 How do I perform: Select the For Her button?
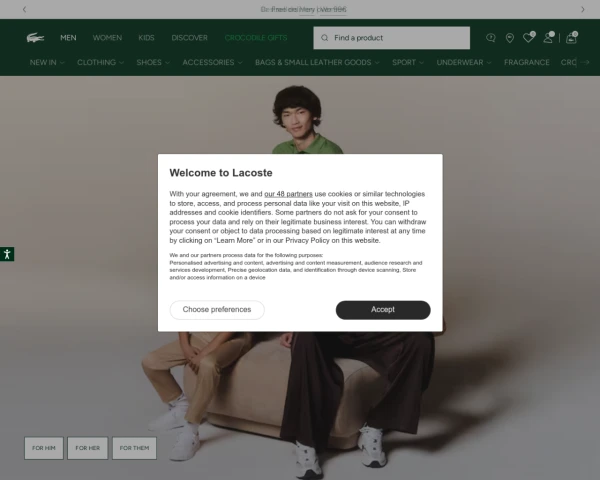(88, 448)
